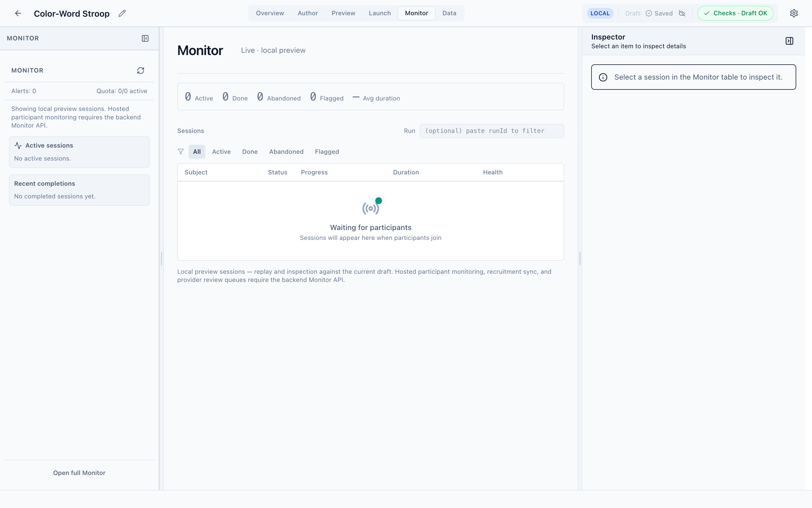Collapse the Inspector panel icon
Viewport: 812px width, 508px height.
click(x=789, y=41)
